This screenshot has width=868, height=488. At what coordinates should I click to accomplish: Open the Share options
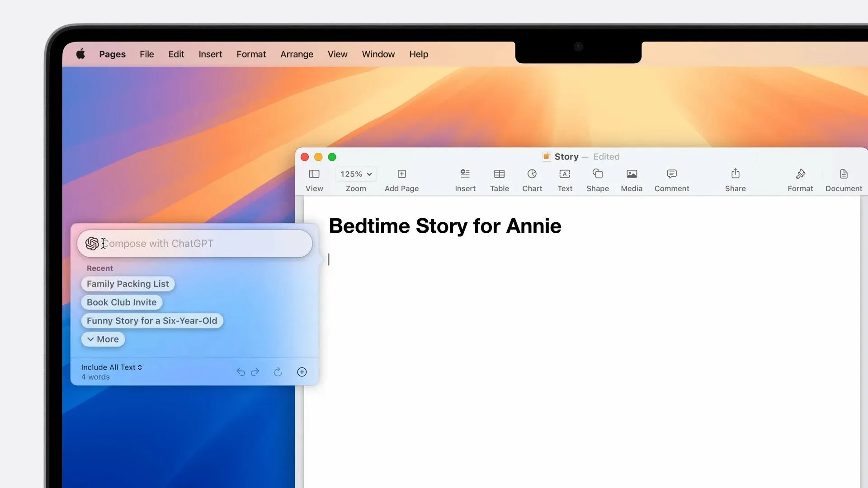(735, 178)
